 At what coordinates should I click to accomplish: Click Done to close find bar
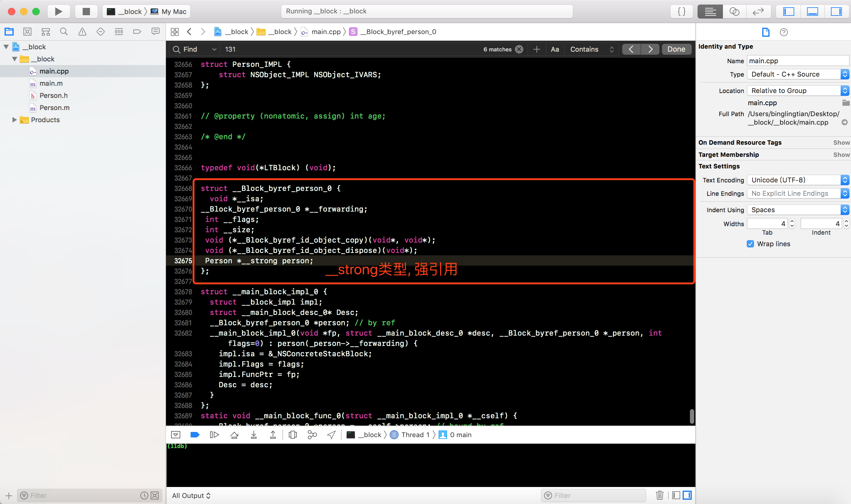click(676, 49)
